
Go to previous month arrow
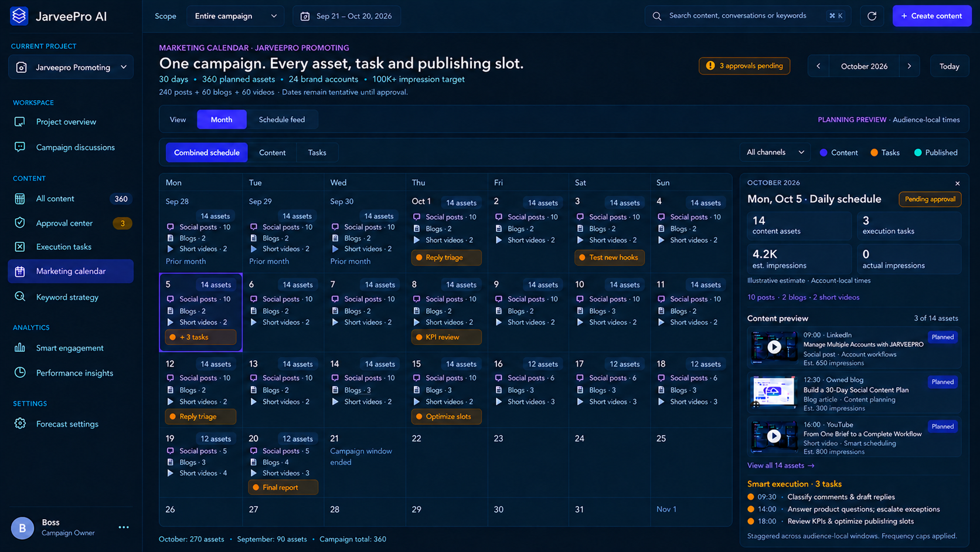coord(819,66)
